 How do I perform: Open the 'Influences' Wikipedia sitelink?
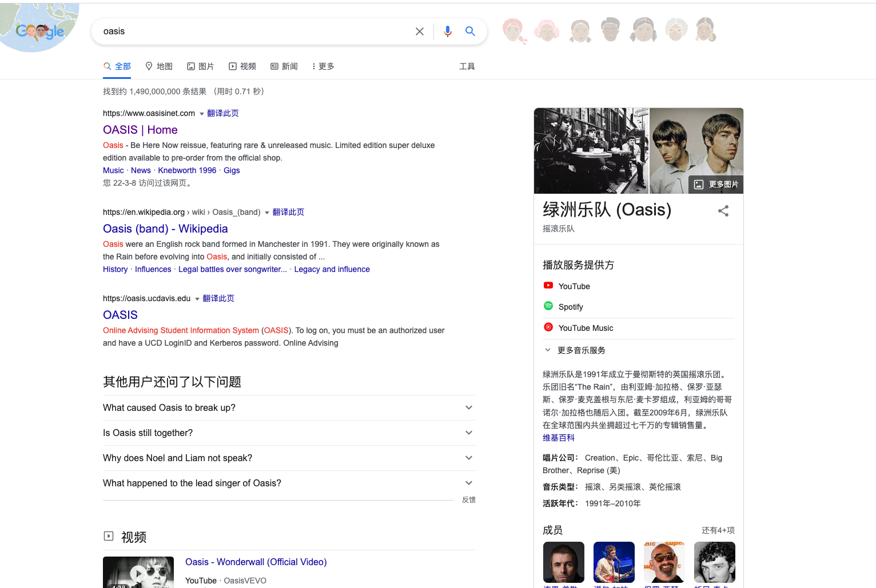[153, 269]
